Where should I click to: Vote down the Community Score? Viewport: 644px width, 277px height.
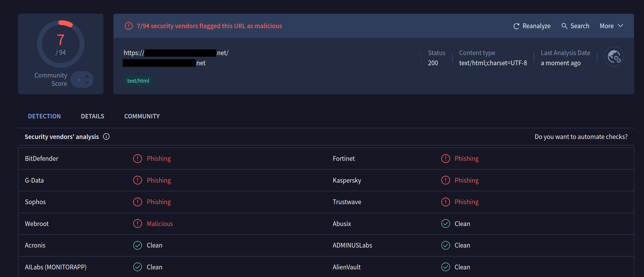click(x=87, y=83)
